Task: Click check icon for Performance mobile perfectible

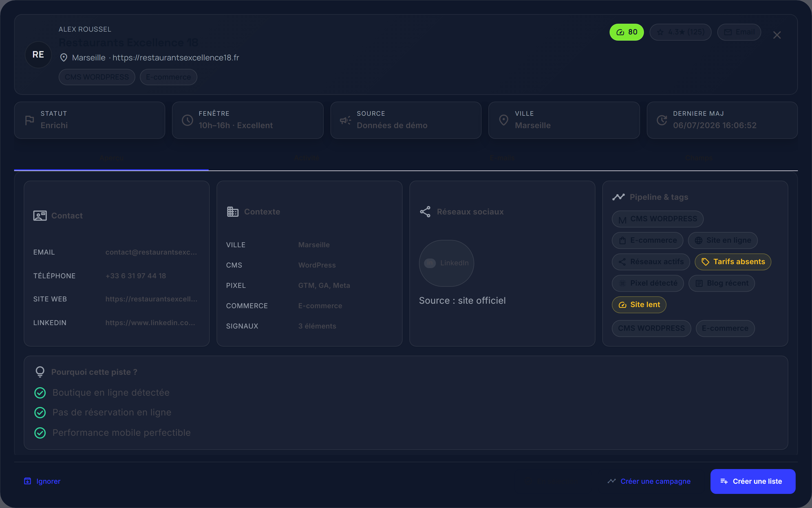Action: pos(40,433)
